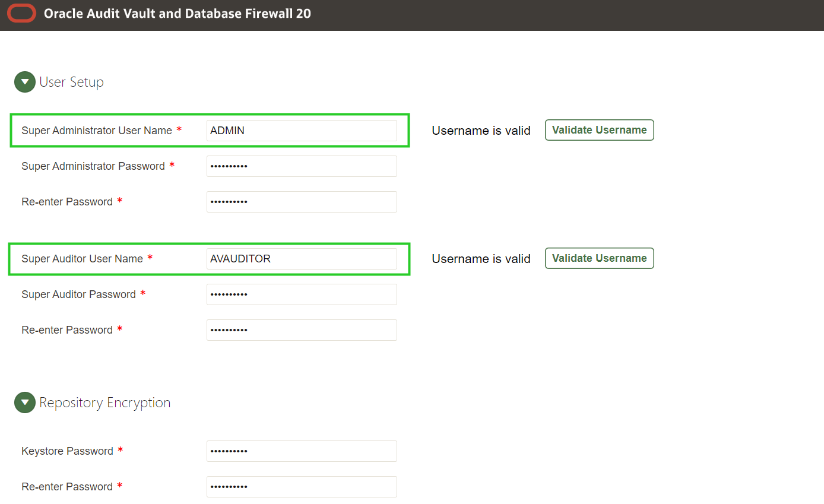The image size is (824, 504).
Task: Click the Oracle Audit Vault header title
Action: tap(177, 13)
